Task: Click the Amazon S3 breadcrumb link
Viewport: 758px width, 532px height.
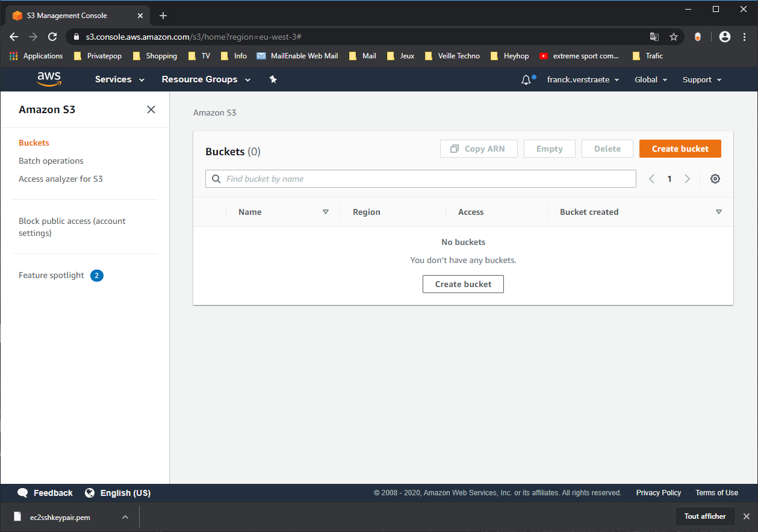Action: tap(214, 113)
